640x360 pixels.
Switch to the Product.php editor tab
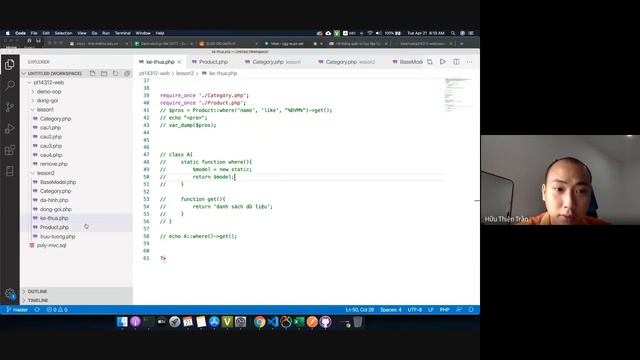213,62
